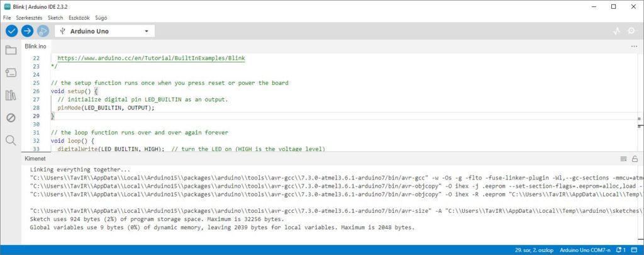
Task: Click the Upload arrow button
Action: coord(27,31)
